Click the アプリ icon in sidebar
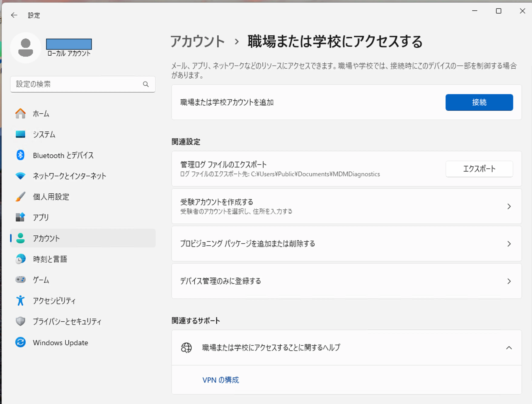The image size is (532, 404). [x=20, y=217]
